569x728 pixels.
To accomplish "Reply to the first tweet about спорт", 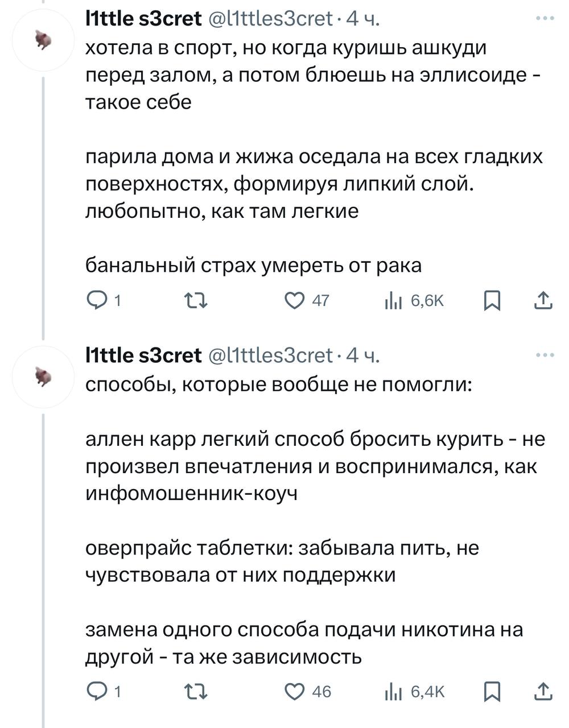I will pos(95,300).
